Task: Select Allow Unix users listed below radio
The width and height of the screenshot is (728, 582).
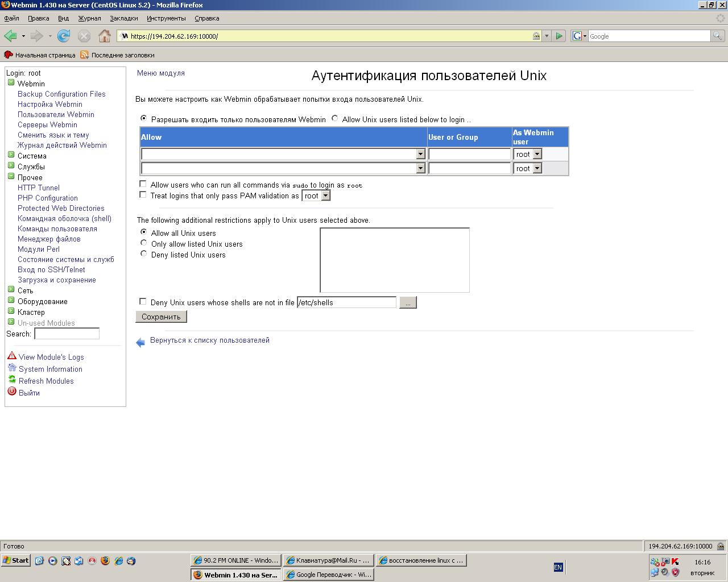Action: click(x=334, y=118)
